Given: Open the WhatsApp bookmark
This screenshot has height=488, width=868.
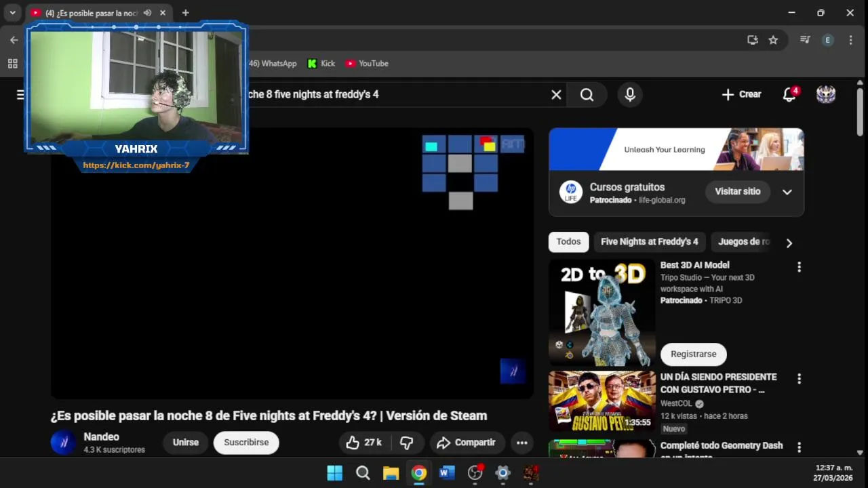Looking at the screenshot, I should click(271, 64).
